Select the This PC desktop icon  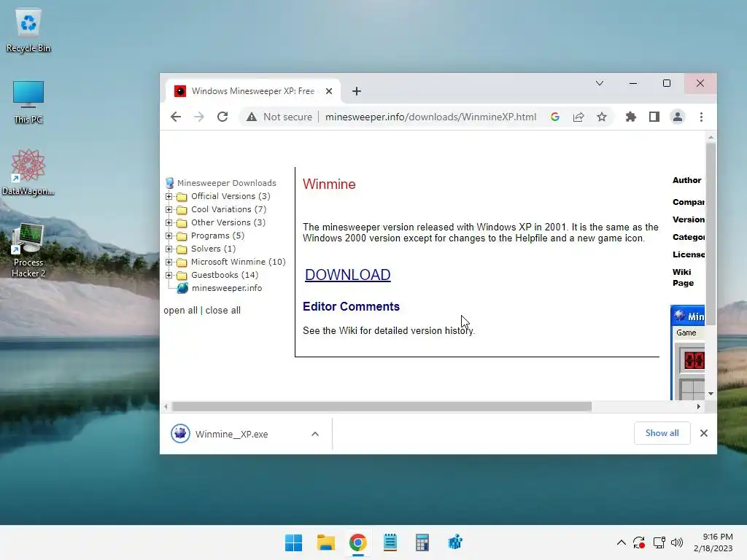(28, 102)
